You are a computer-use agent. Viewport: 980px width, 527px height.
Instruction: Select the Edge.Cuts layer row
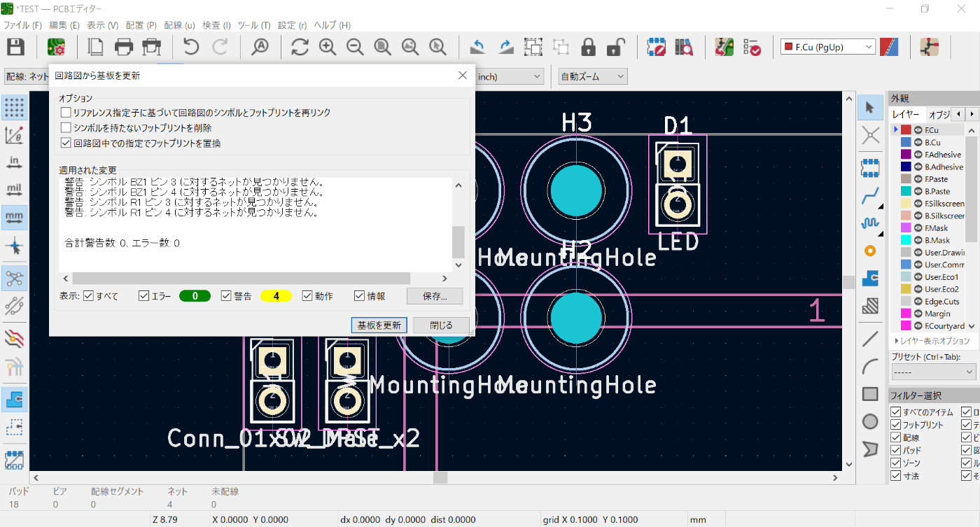(928, 302)
